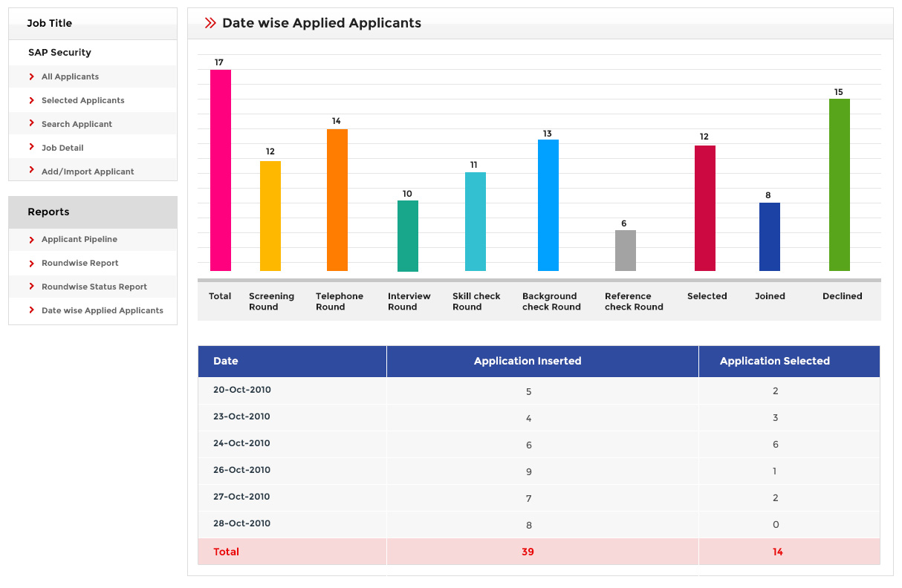Click the Reference check Round axis label
The width and height of the screenshot is (902, 588).
pyautogui.click(x=634, y=301)
